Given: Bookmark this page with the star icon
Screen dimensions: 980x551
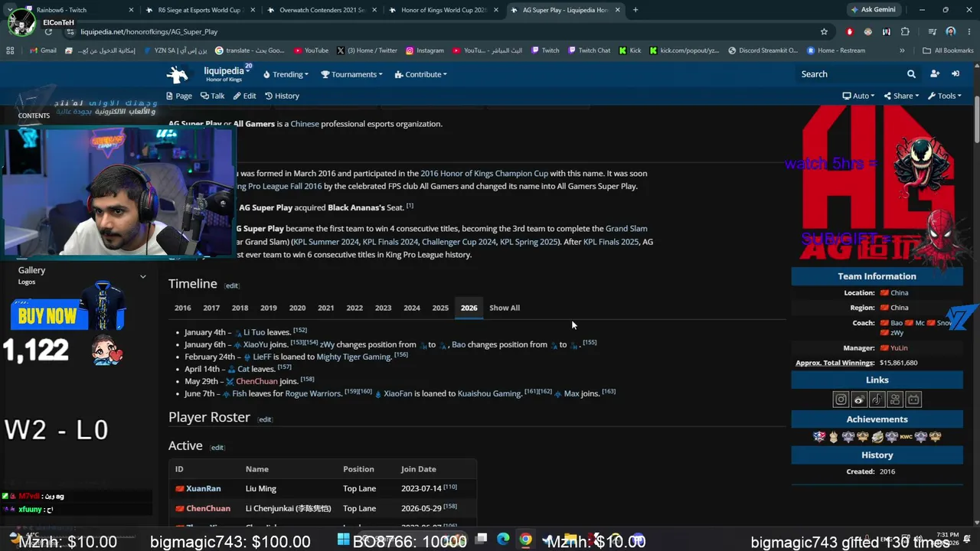Looking at the screenshot, I should pos(824,31).
